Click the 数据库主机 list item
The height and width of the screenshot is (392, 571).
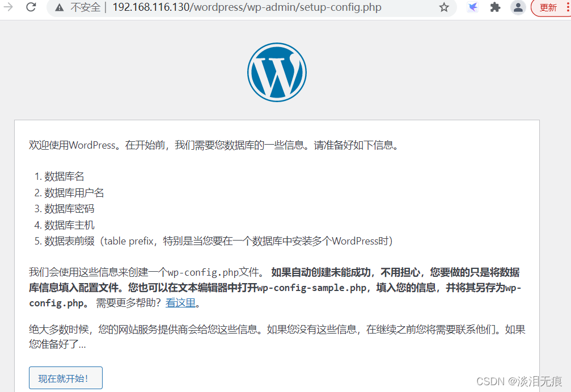click(69, 225)
